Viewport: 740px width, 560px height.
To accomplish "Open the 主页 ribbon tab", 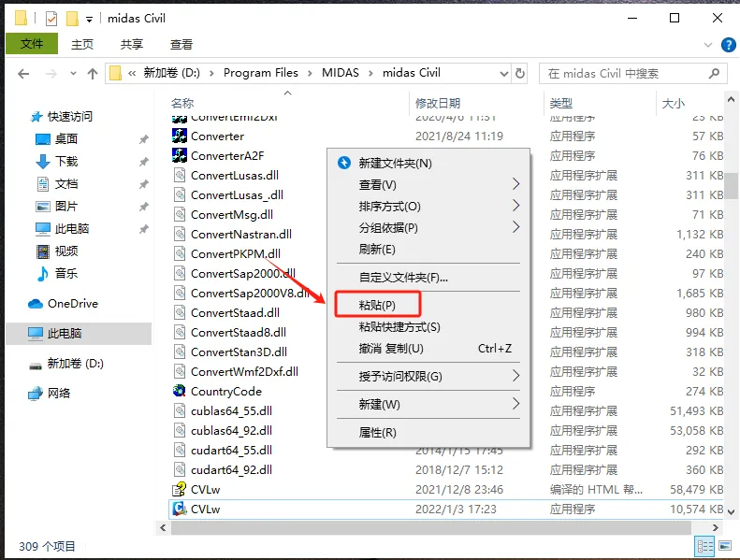I will (82, 44).
